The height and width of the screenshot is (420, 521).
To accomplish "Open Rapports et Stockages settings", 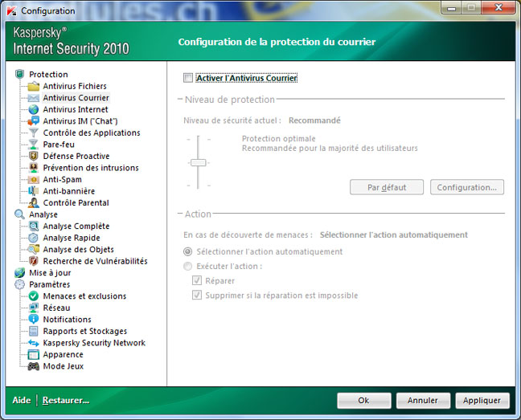I will pos(84,331).
